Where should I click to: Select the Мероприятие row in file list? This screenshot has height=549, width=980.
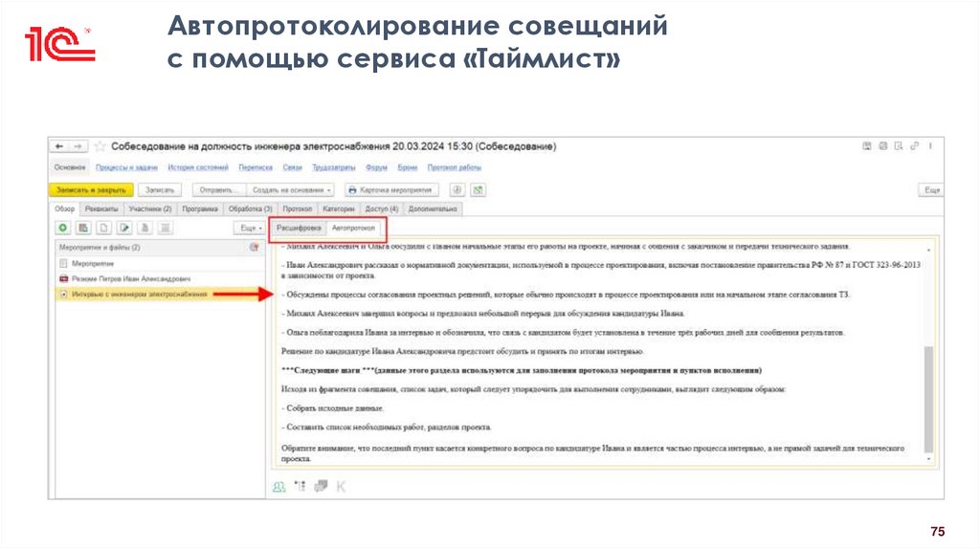[x=160, y=264]
